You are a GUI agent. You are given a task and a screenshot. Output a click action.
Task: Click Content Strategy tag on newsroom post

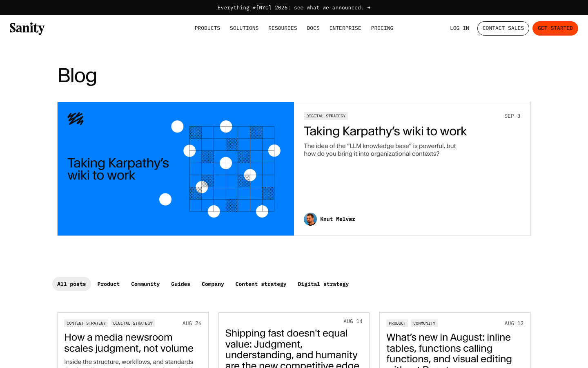86,323
